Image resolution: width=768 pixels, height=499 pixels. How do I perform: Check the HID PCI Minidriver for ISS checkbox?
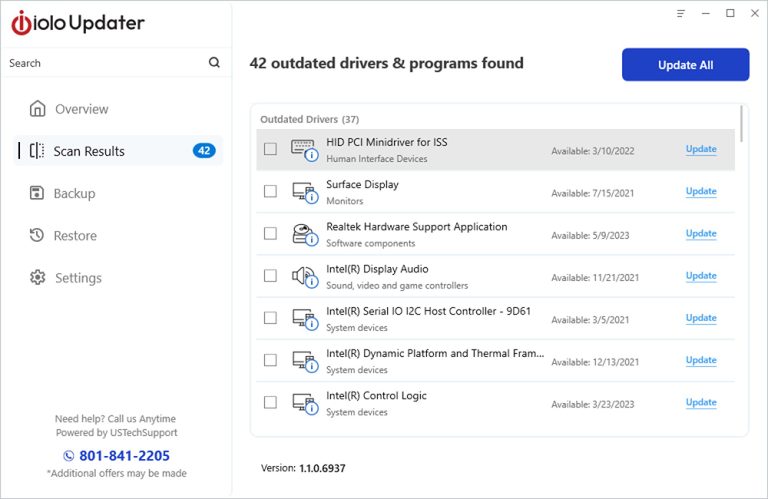[x=270, y=149]
